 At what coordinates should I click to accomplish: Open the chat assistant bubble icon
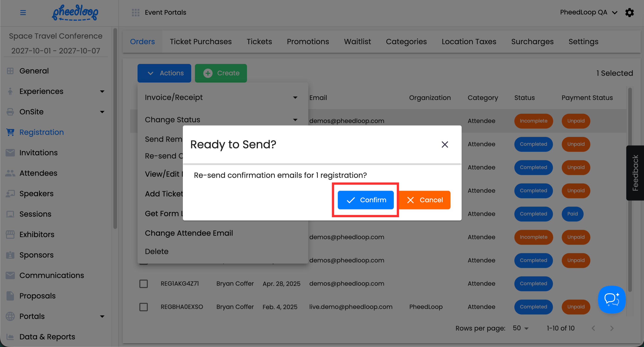point(611,299)
